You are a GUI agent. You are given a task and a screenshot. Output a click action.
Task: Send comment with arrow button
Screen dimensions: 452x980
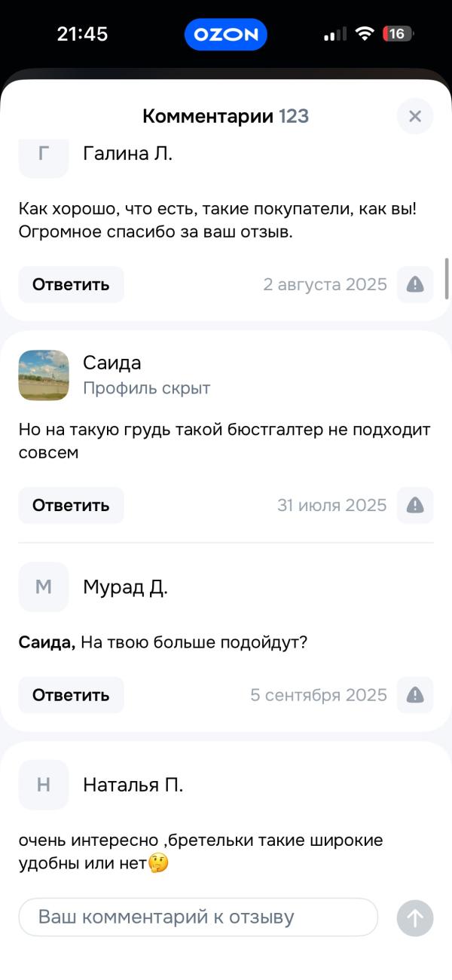click(x=415, y=918)
